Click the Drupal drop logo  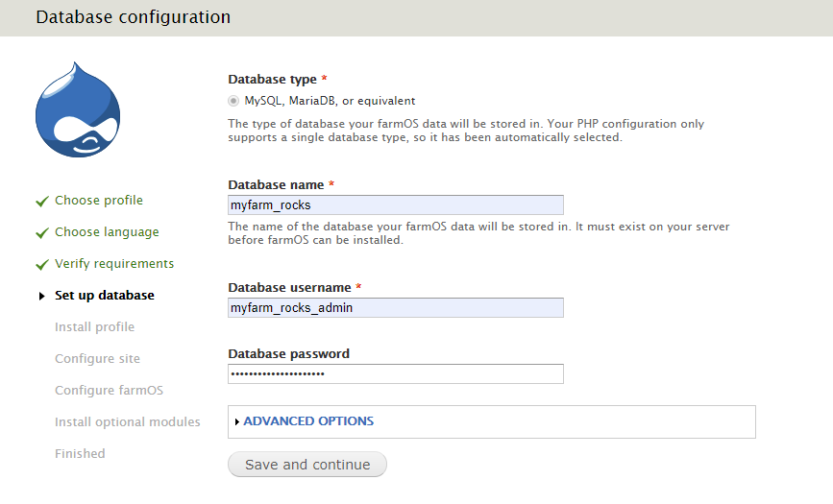[78, 109]
